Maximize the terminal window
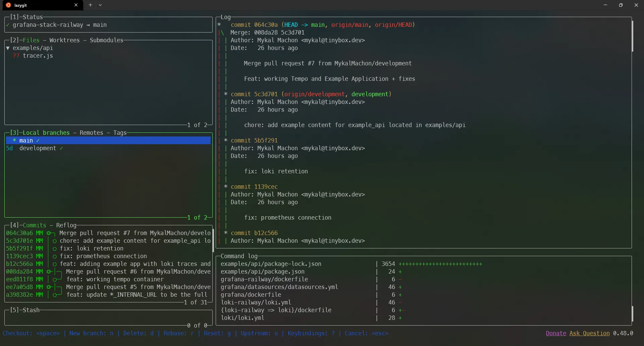Screen dimensions: 644x346 [621, 5]
